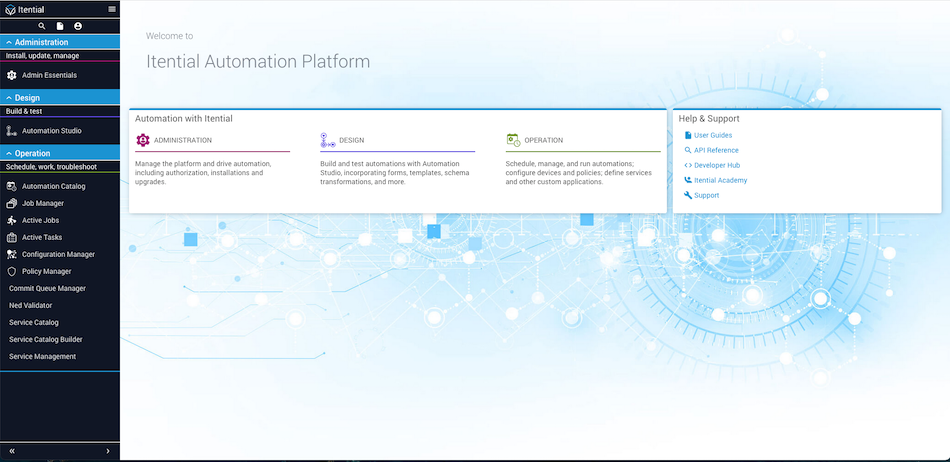The width and height of the screenshot is (950, 462).
Task: Click the 'Automation with Itential' panel title
Action: 184,119
